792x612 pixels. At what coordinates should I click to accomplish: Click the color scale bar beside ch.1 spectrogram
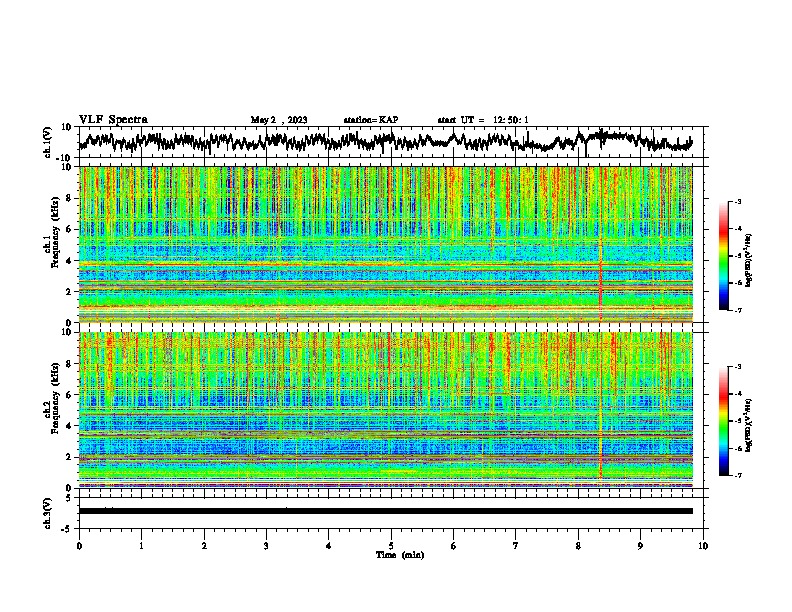723,256
